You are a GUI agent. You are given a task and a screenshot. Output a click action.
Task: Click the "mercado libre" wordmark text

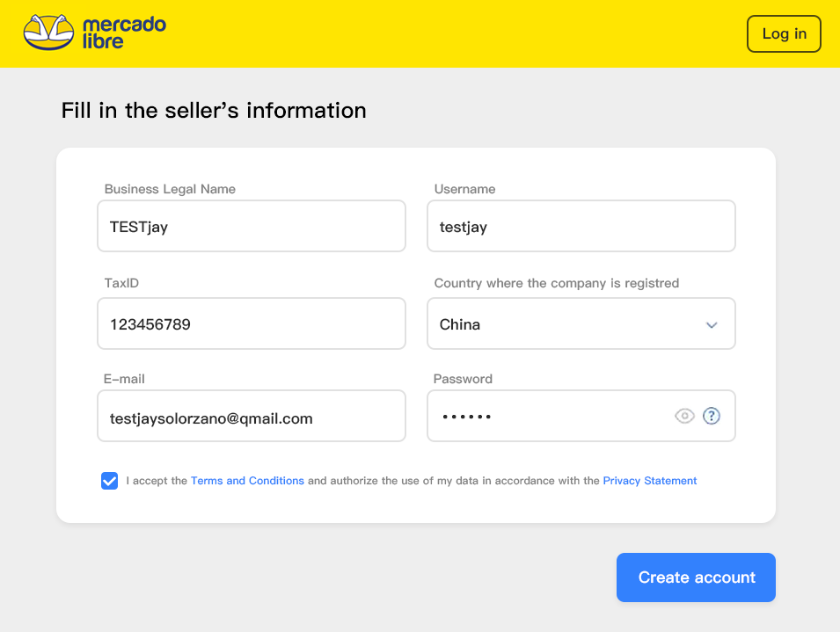coord(123,33)
